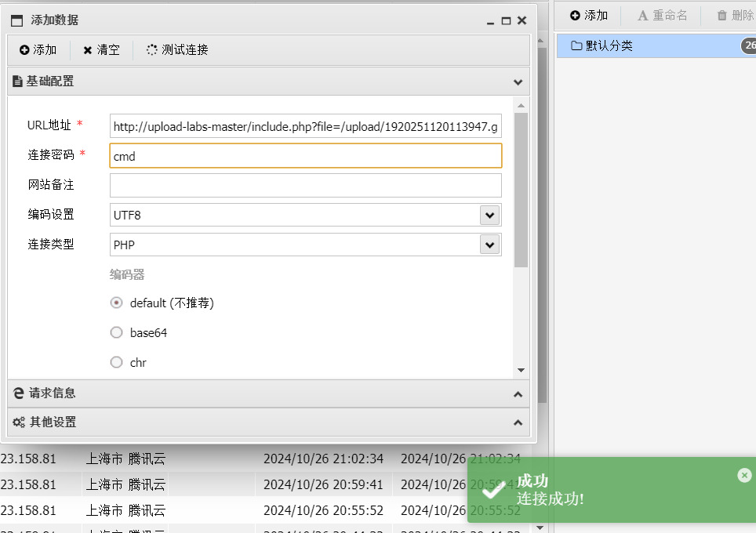Select the base64 encoder radio button
The height and width of the screenshot is (533, 756).
coord(116,332)
